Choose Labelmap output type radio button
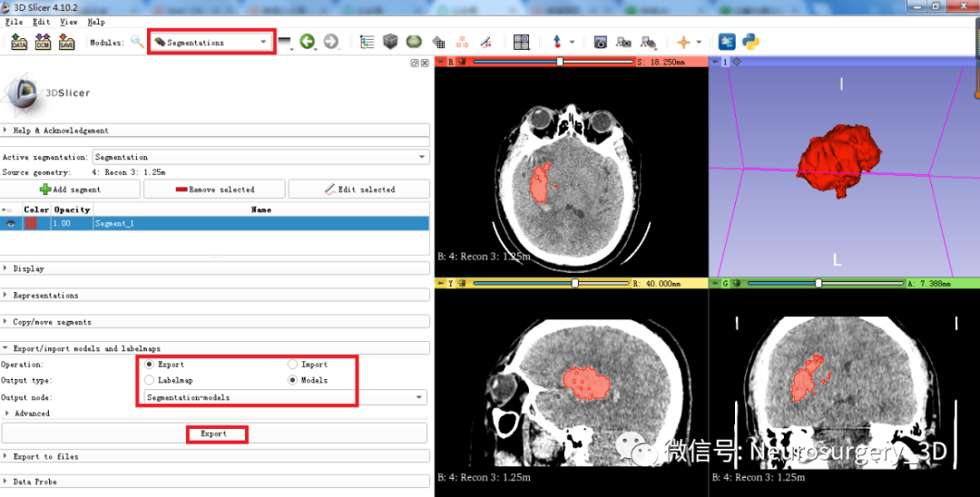The height and width of the screenshot is (497, 980). pyautogui.click(x=149, y=380)
